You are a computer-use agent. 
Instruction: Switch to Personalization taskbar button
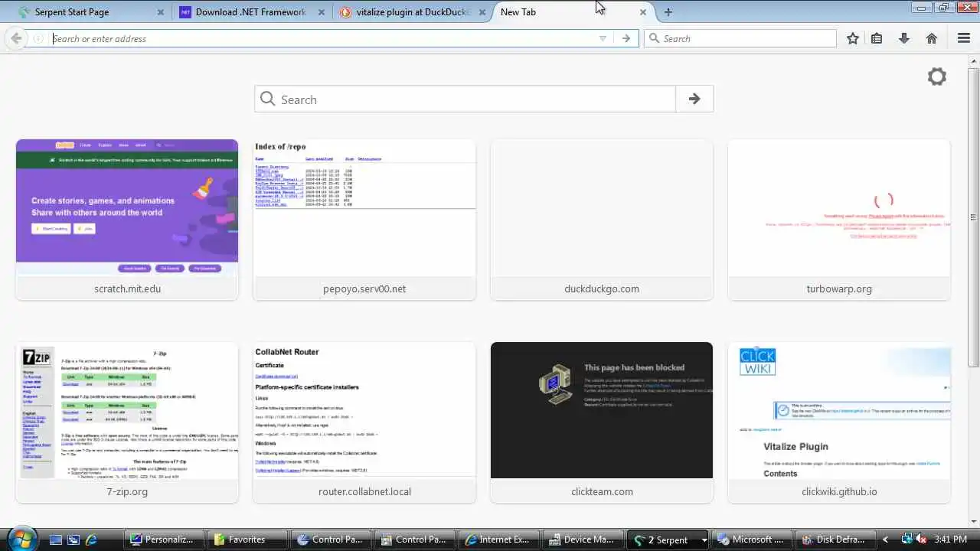[x=165, y=540]
